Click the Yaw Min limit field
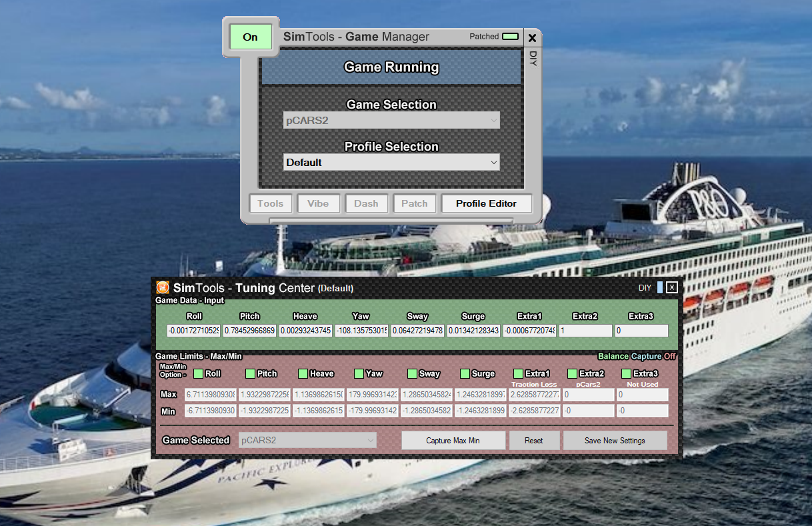The height and width of the screenshot is (526, 812). [372, 411]
